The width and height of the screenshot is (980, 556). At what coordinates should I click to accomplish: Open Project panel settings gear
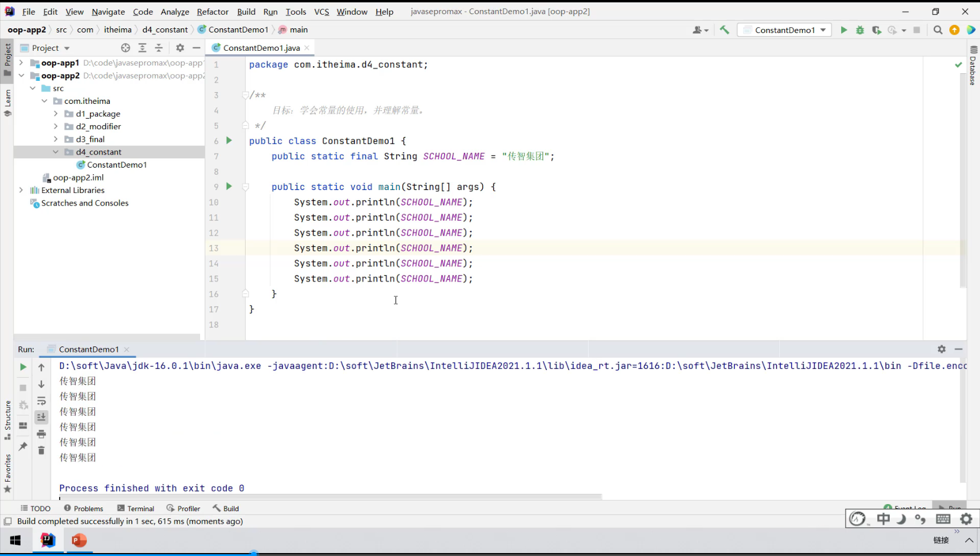(x=180, y=48)
